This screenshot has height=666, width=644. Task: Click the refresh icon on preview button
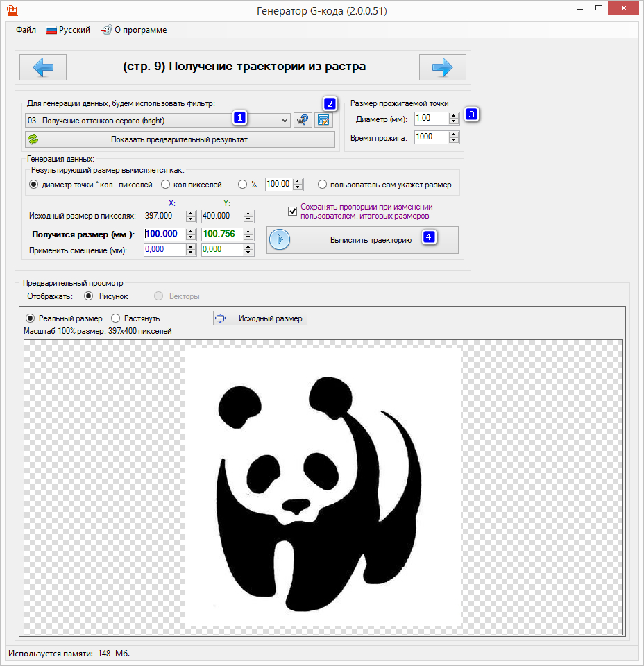[x=33, y=139]
